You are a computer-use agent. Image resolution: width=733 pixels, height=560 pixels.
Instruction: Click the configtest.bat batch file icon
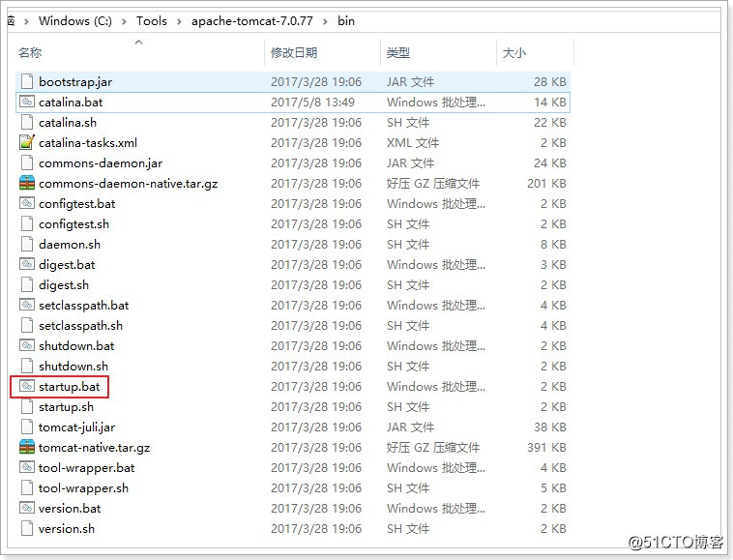coord(27,203)
